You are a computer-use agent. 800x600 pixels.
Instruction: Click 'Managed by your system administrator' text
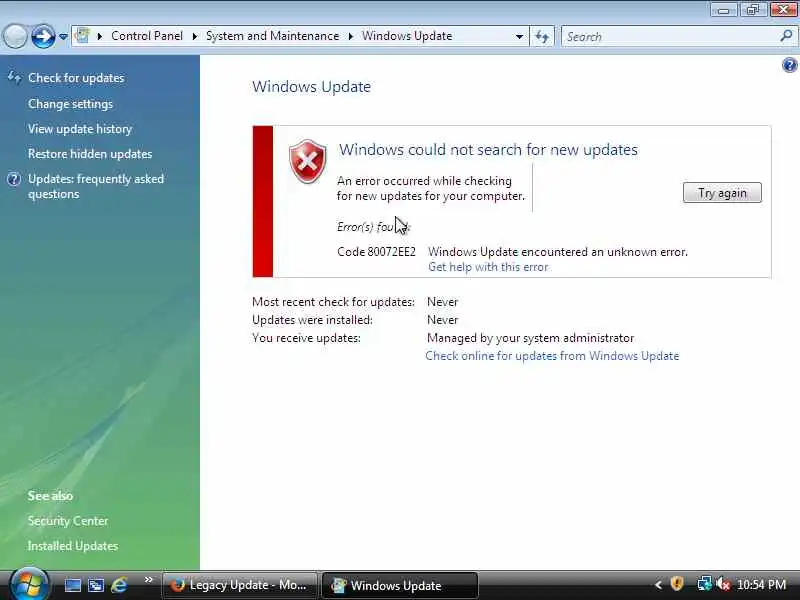531,338
